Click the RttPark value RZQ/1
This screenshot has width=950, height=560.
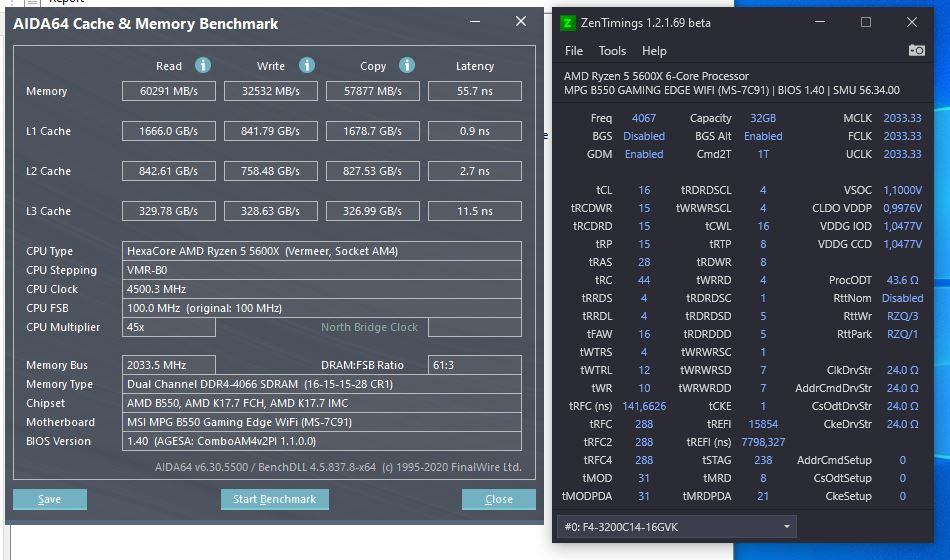click(902, 334)
